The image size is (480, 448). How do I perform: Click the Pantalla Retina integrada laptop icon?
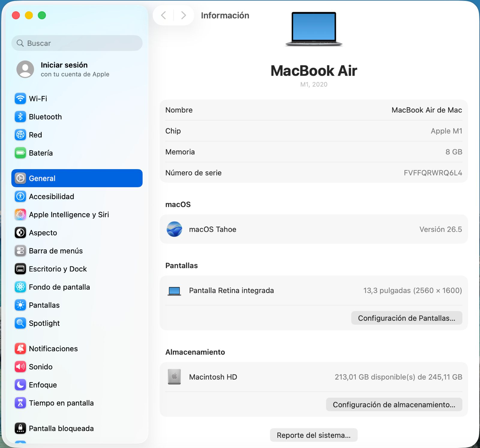[174, 291]
